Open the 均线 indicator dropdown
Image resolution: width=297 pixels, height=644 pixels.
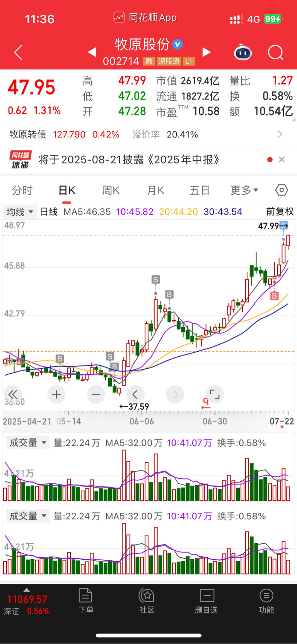[20, 212]
